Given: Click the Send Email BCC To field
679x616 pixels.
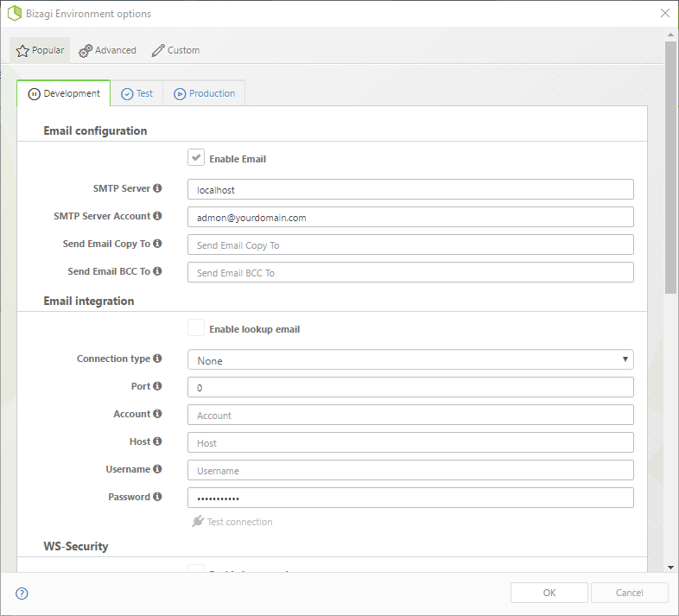Looking at the screenshot, I should coord(410,272).
